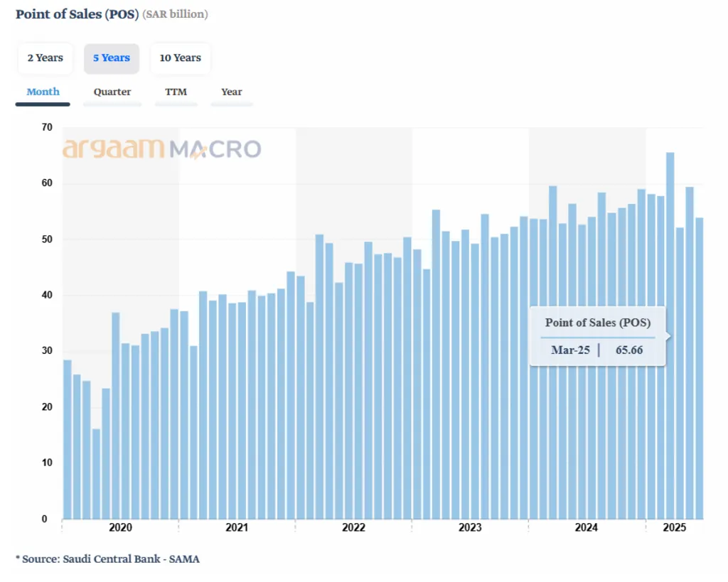Screen dimensions: 728x582
Task: Click the Point of Sales (POS) chart title
Action: (77, 14)
